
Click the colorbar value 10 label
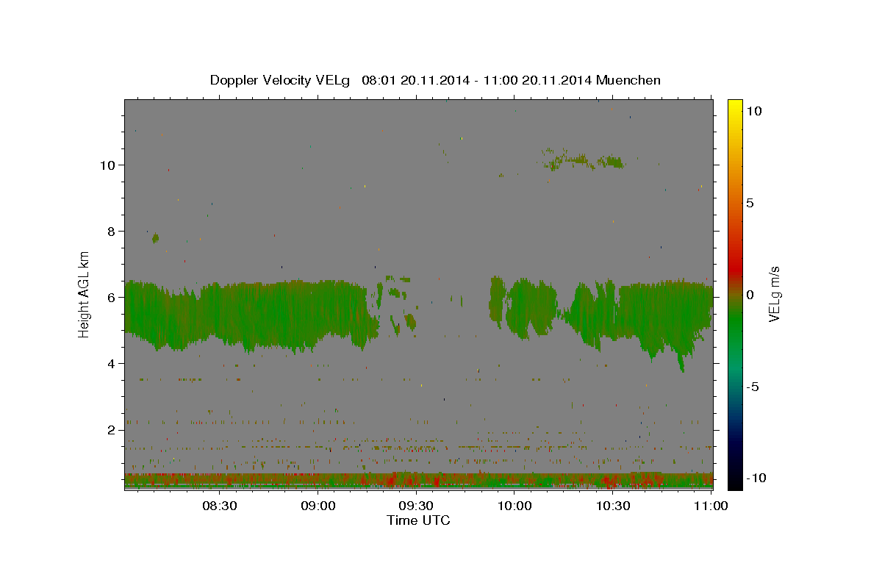click(754, 110)
